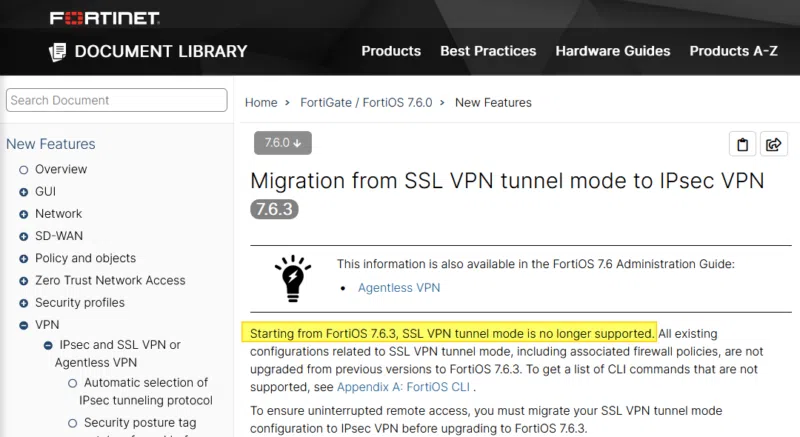This screenshot has height=437, width=800.
Task: Expand the Security profiles section
Action: pyautogui.click(x=23, y=303)
